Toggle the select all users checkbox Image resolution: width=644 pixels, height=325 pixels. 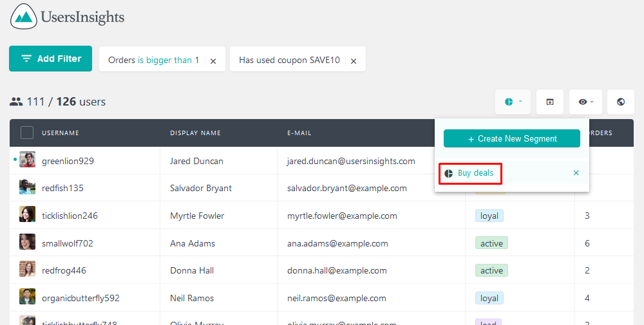[x=27, y=133]
